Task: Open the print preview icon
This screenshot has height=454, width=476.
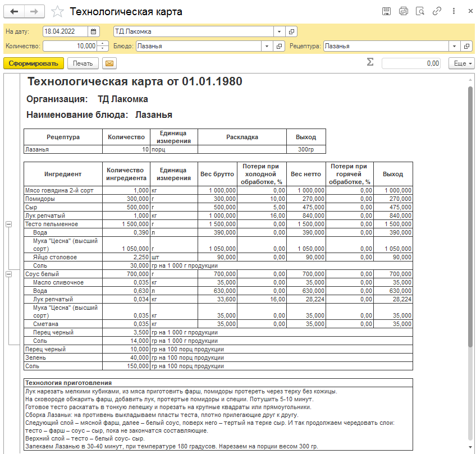Action: (420, 11)
